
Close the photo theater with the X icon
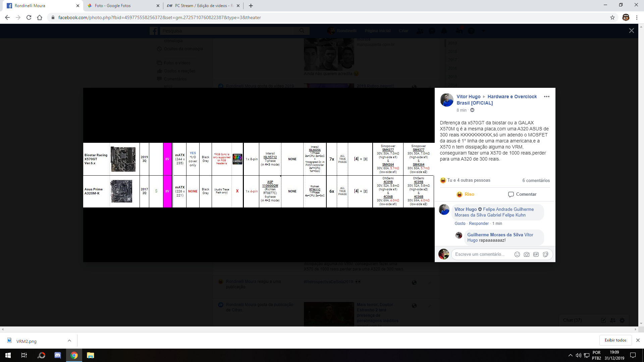point(631,31)
